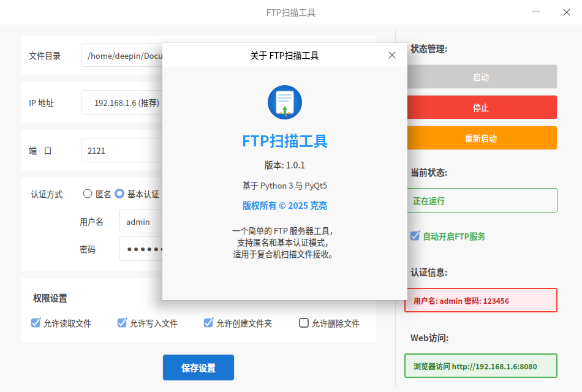
Task: Close the FTP扫描工具 main window
Action: click(x=567, y=12)
